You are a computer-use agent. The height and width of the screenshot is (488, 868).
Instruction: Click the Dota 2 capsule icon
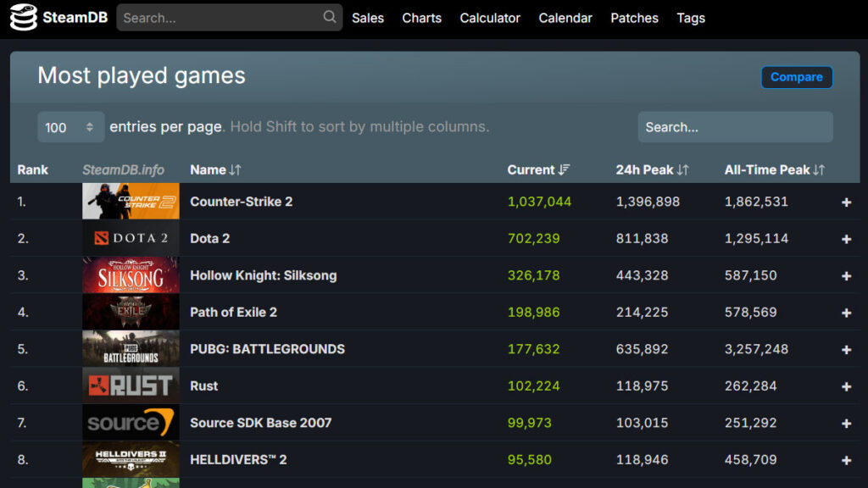pyautogui.click(x=130, y=238)
